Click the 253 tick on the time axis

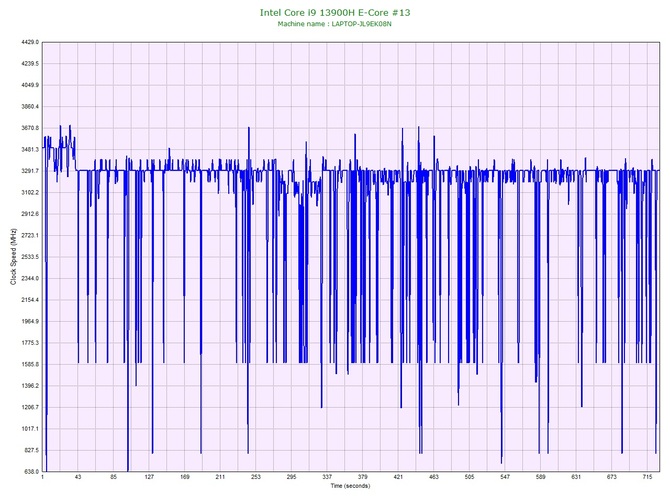256,477
